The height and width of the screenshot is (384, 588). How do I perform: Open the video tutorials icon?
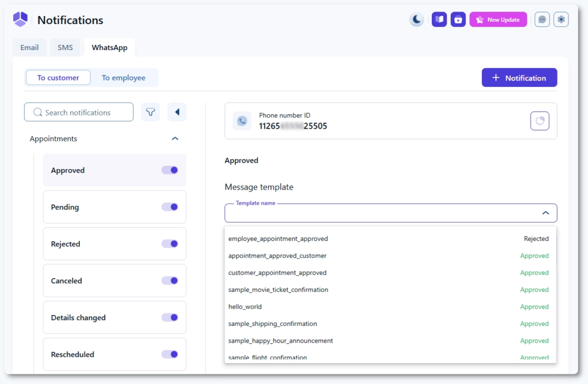(458, 20)
